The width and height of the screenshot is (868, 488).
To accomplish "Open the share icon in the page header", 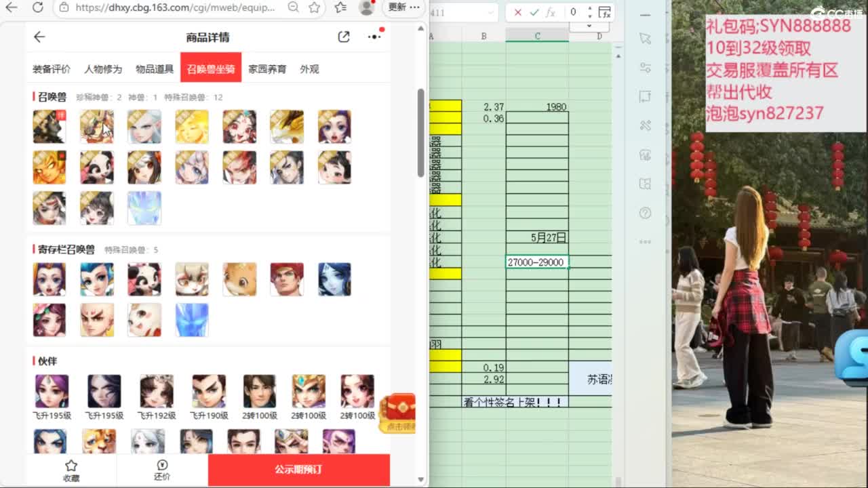I will tap(344, 37).
